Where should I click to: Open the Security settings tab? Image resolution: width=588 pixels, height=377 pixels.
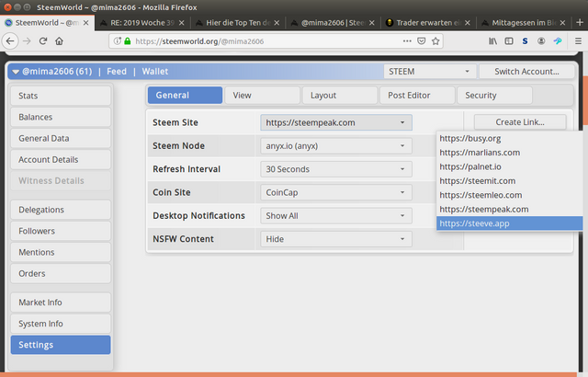[494, 96]
